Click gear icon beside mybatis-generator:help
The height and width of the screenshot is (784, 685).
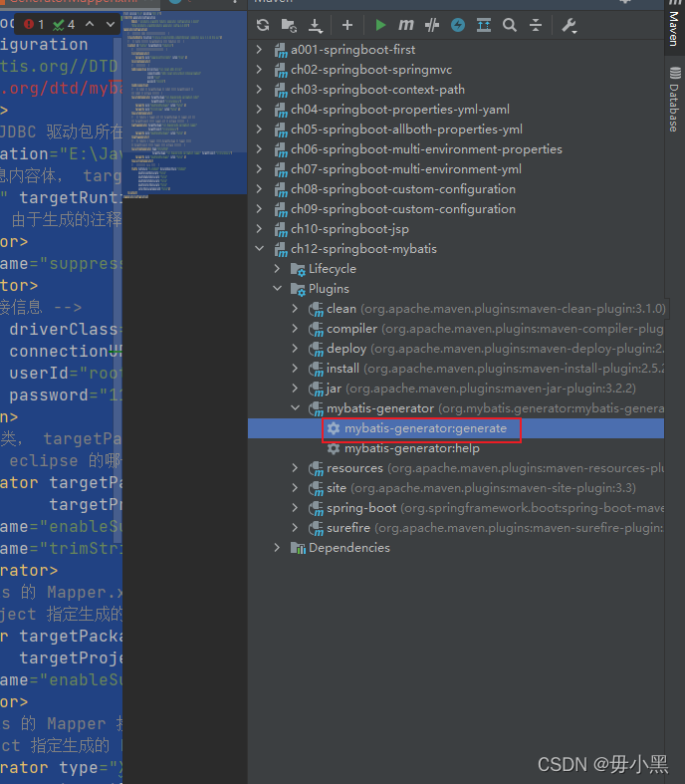(334, 448)
